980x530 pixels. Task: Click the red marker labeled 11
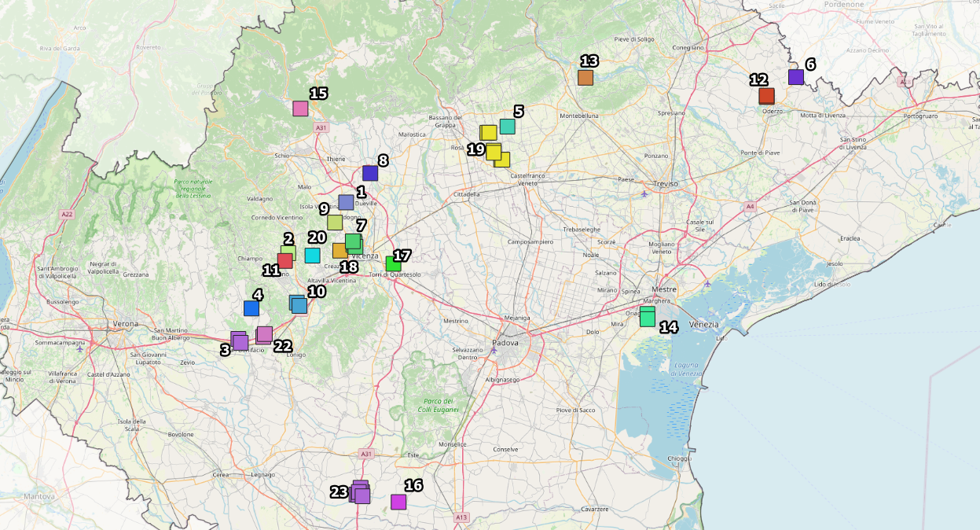pos(285,261)
